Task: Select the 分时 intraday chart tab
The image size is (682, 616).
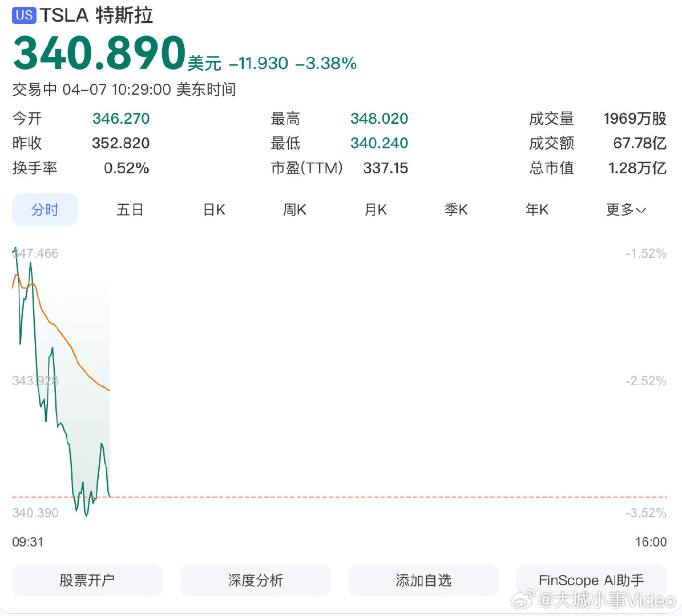Action: [45, 209]
